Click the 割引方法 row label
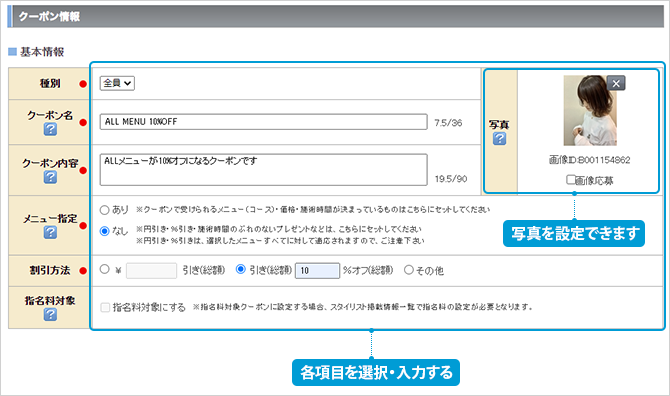Viewport: 670px width, 396px height. coord(50,270)
